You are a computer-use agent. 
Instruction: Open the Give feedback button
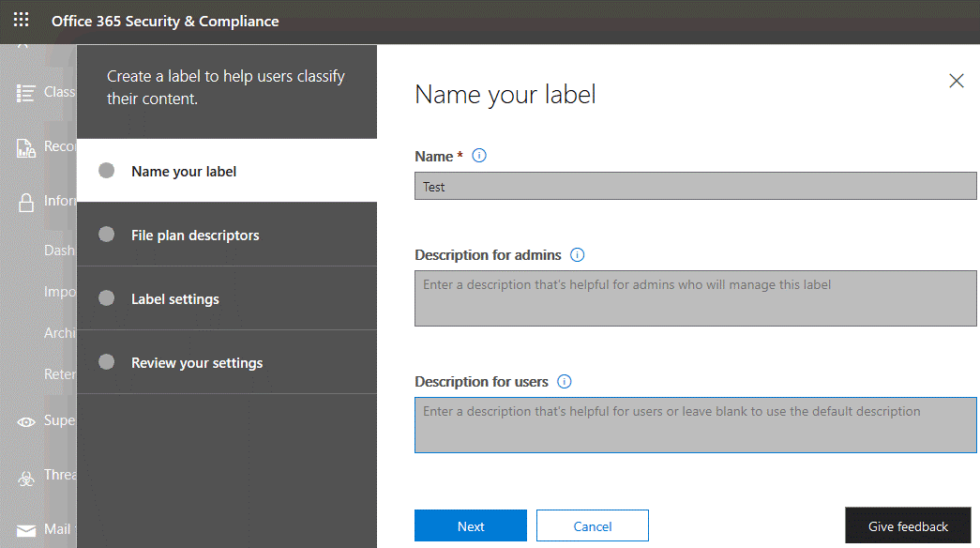pos(908,526)
